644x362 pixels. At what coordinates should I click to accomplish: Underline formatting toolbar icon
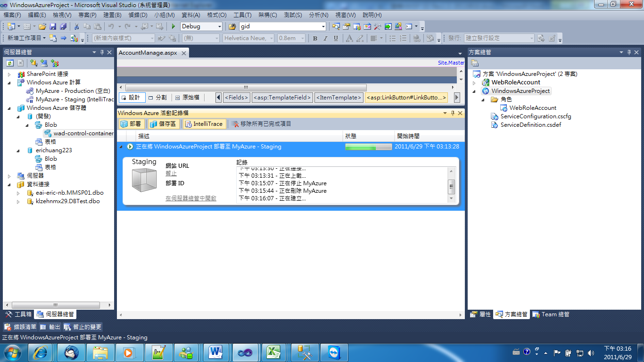click(336, 38)
